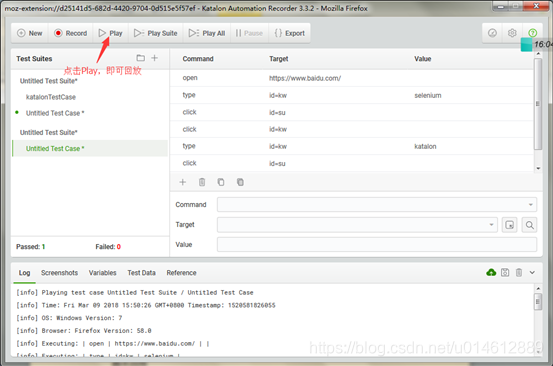Run the suite with Play Suite
Image resolution: width=553 pixels, height=366 pixels.
(156, 33)
